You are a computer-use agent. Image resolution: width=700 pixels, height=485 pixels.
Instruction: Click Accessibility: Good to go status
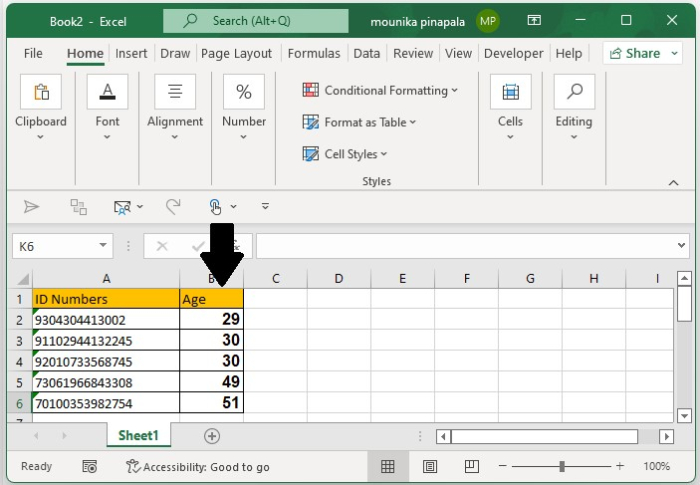[x=197, y=466]
